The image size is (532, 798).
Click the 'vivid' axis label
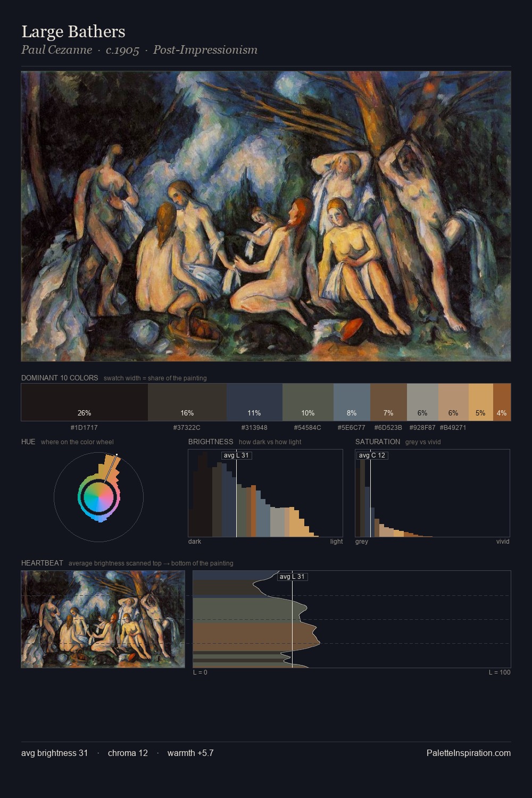coord(503,542)
